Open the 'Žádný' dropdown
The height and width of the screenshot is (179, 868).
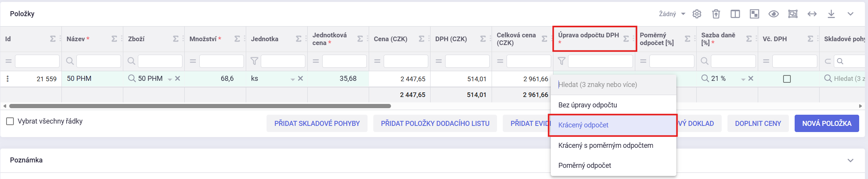[672, 14]
